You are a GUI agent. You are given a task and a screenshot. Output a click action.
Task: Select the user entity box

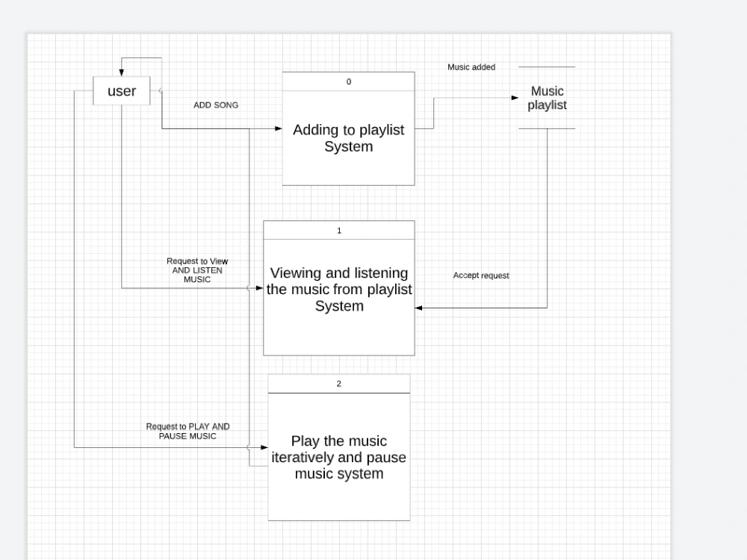click(120, 91)
